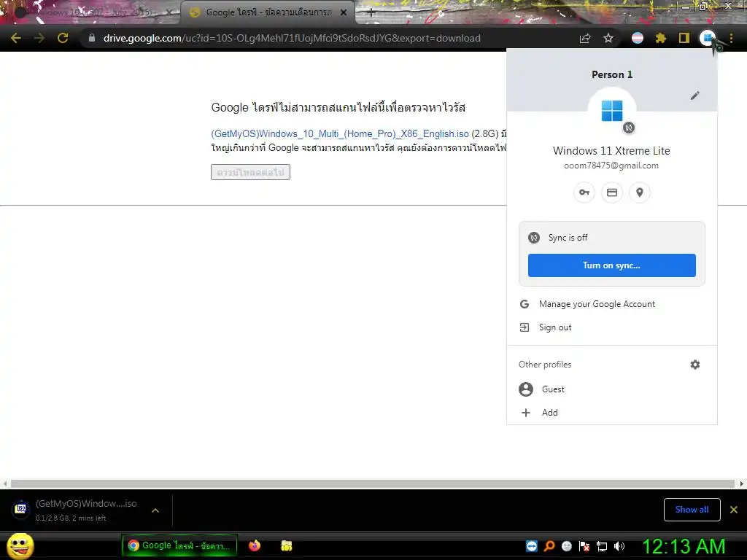The height and width of the screenshot is (560, 747).
Task: Close the downloads bar
Action: pos(734,510)
